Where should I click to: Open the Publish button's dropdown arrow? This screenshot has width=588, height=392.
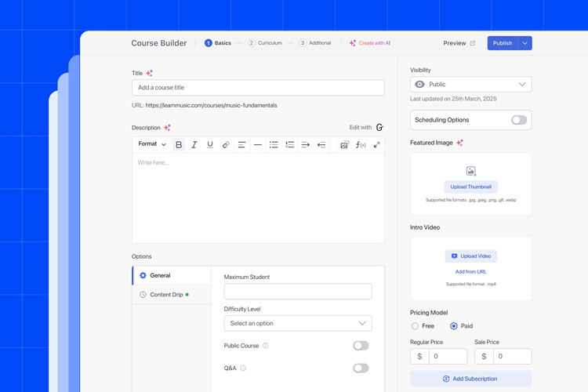point(525,43)
